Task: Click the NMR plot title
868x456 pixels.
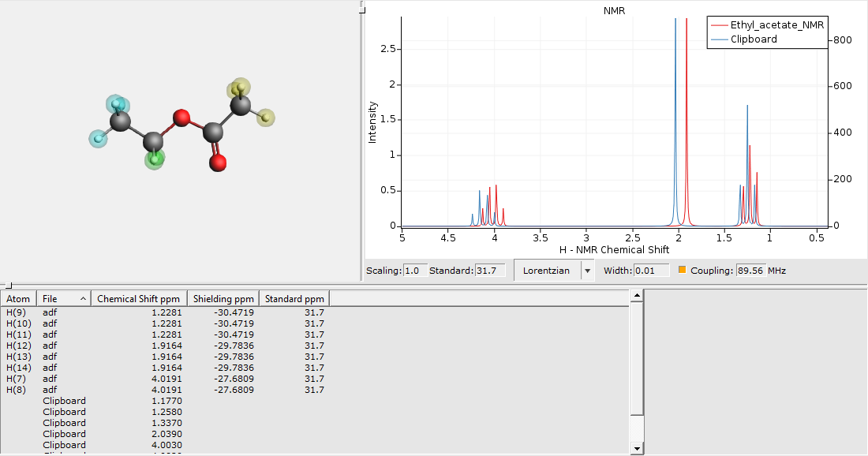Action: [614, 11]
